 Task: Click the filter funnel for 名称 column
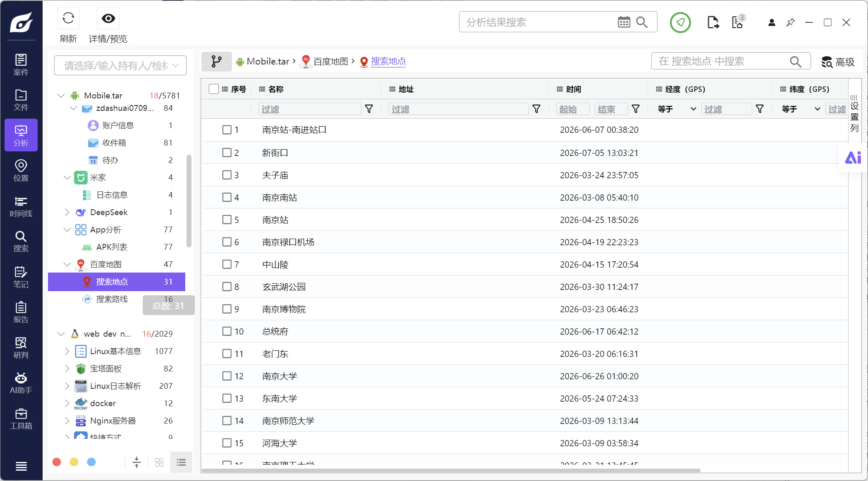tap(369, 109)
